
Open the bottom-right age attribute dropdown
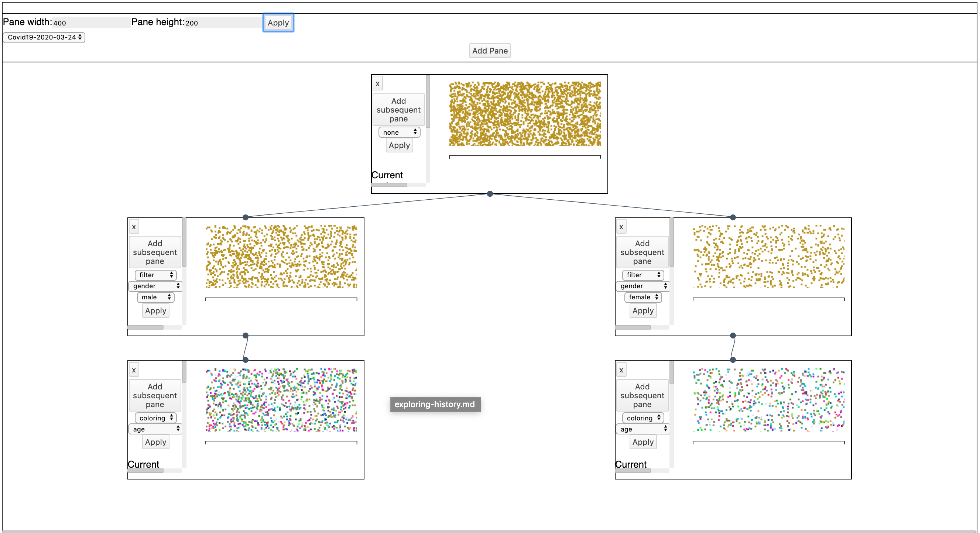click(643, 429)
